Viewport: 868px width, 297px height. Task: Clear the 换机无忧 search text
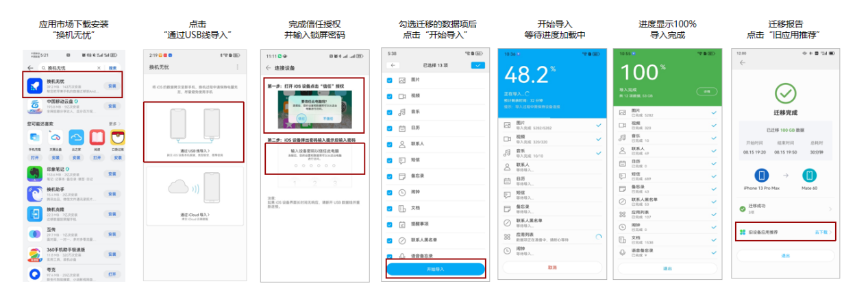pyautogui.click(x=99, y=68)
